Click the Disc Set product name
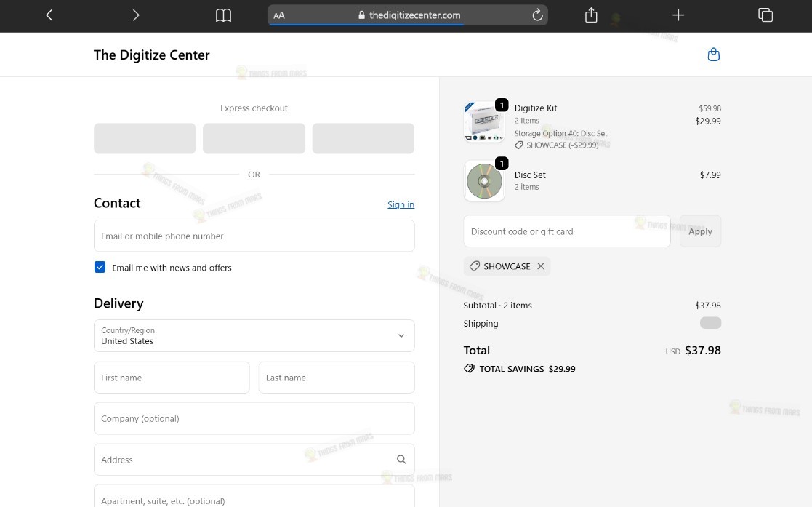Image resolution: width=812 pixels, height=507 pixels. [x=530, y=175]
